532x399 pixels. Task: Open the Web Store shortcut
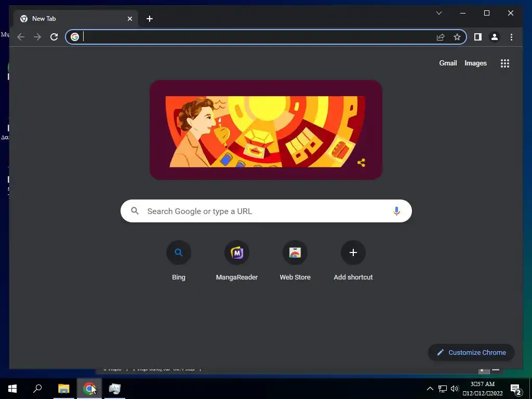[295, 261]
